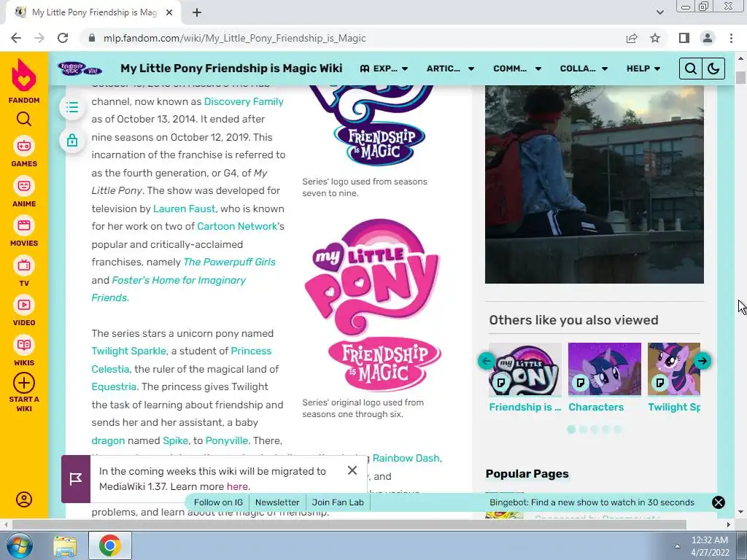Click the video advertisement player
Viewport: 747px width, 560px height.
[594, 184]
